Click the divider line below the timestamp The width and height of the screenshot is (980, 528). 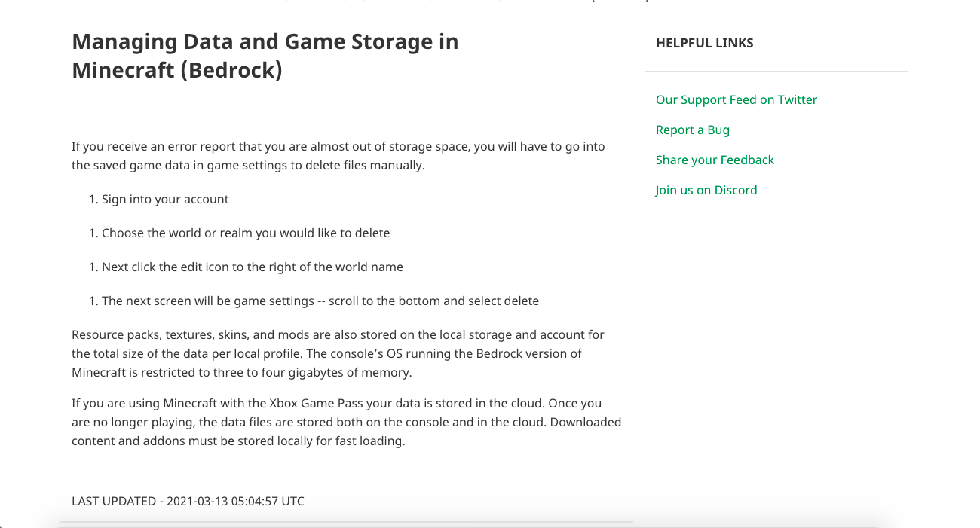[346, 520]
